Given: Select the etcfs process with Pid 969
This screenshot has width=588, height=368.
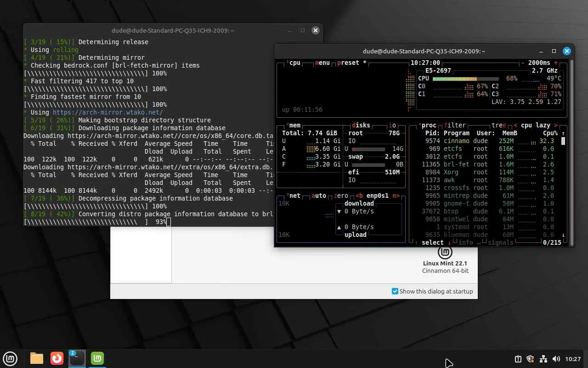Looking at the screenshot, I should (489, 149).
